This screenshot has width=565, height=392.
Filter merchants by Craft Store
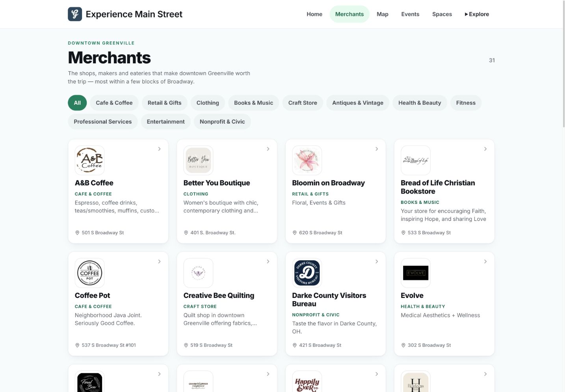pyautogui.click(x=303, y=103)
